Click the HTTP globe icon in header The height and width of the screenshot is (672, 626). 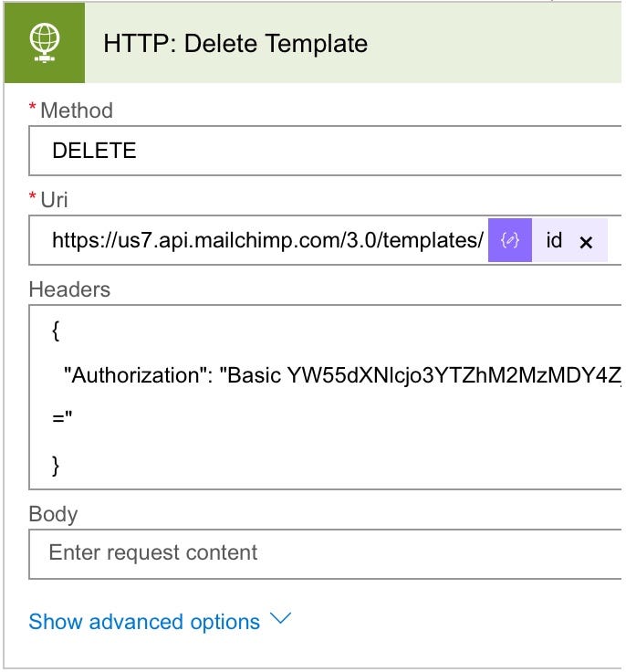tap(45, 44)
